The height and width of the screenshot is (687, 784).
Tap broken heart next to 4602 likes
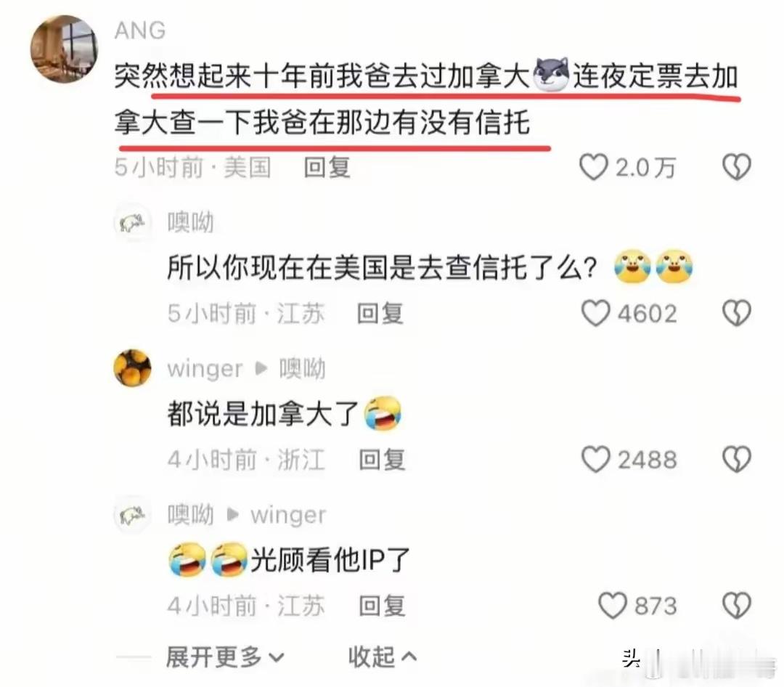tap(737, 313)
